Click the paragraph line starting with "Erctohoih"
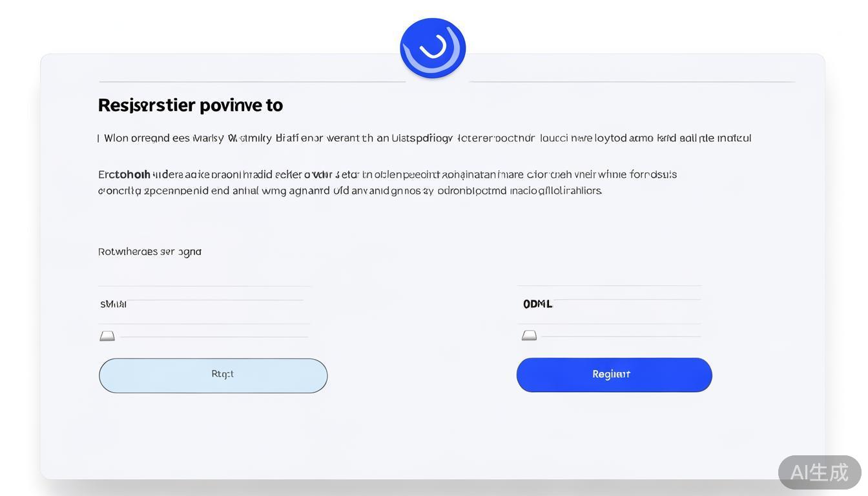Viewport: 868px width, 496px height. click(x=387, y=174)
